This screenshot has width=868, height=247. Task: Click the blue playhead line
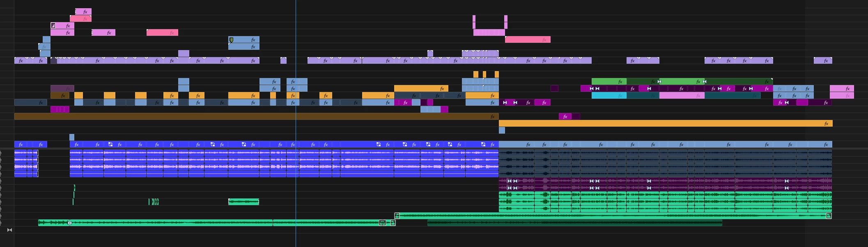[296, 123]
